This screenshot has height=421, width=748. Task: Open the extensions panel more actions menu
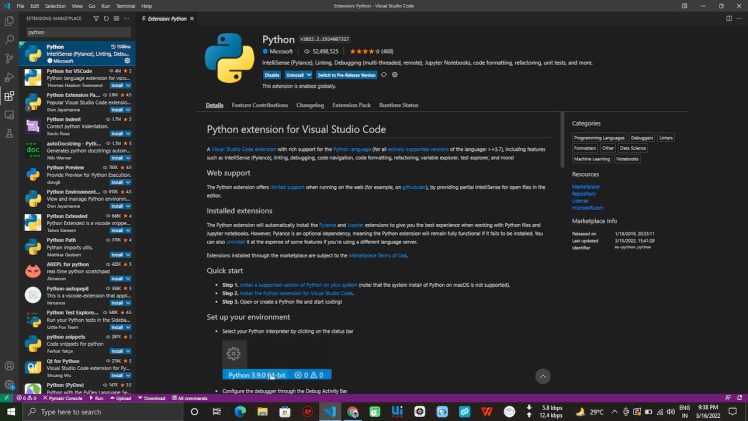pyautogui.click(x=127, y=19)
